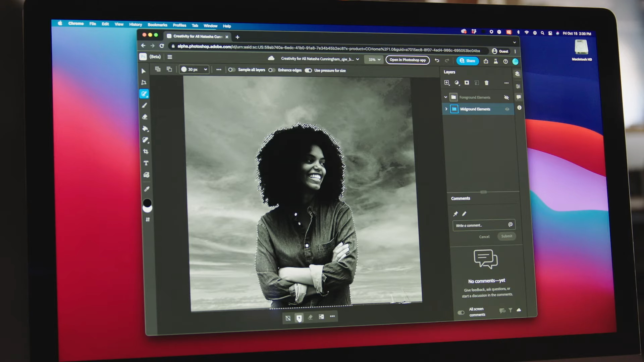
Task: Open the Chrome Bookmarks menu
Action: point(157,25)
